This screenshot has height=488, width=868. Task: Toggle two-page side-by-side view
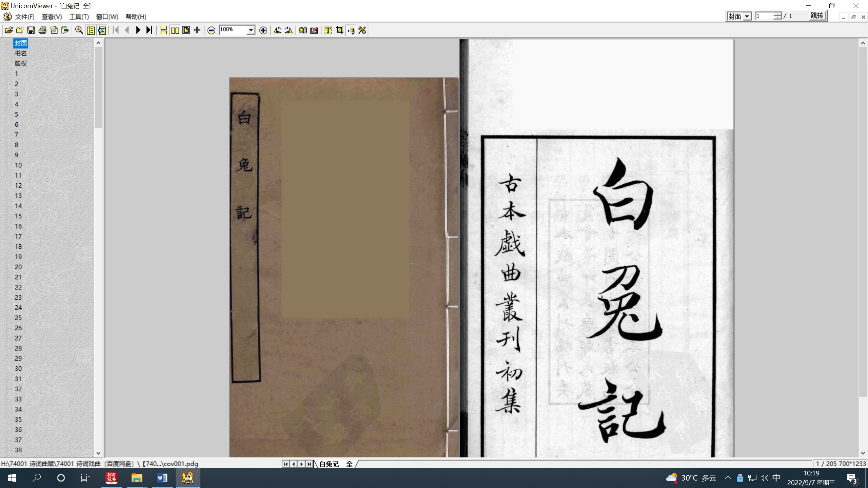tap(175, 30)
